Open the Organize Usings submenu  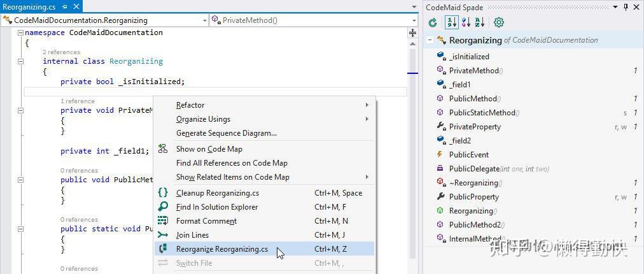click(265, 119)
